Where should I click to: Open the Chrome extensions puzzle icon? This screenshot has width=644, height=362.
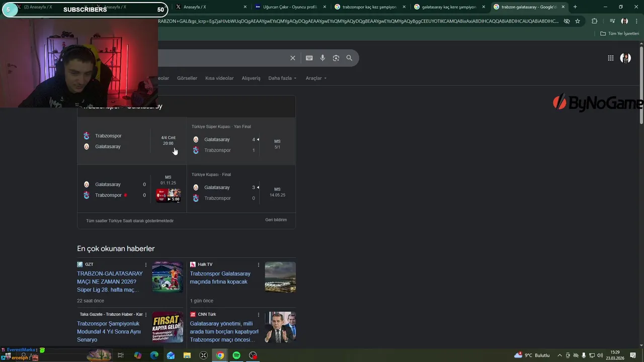[x=594, y=21]
